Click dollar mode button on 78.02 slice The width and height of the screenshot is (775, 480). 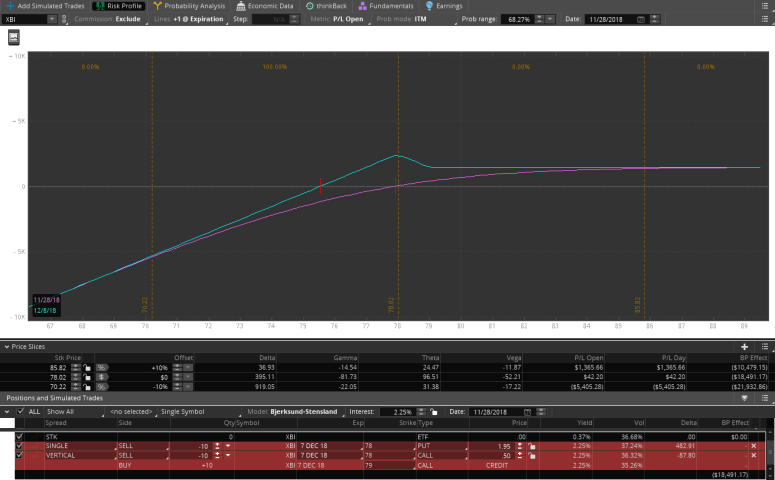coord(102,377)
